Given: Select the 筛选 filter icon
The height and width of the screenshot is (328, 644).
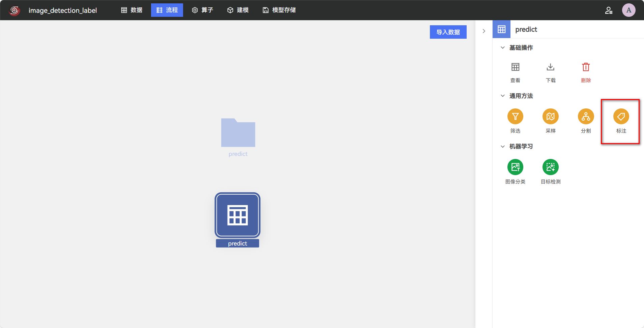Looking at the screenshot, I should pos(515,117).
